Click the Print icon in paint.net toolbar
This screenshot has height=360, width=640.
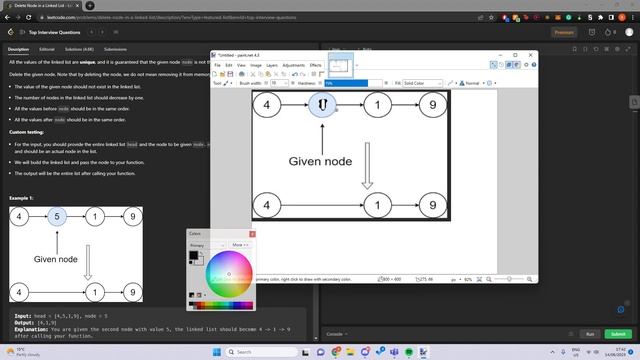pyautogui.click(x=242, y=74)
